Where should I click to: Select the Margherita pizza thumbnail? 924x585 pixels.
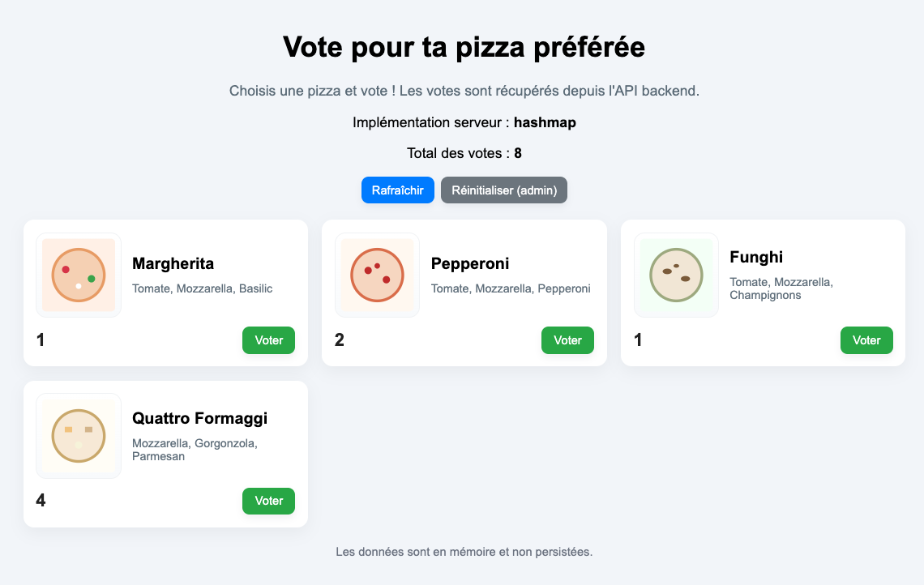tap(79, 275)
